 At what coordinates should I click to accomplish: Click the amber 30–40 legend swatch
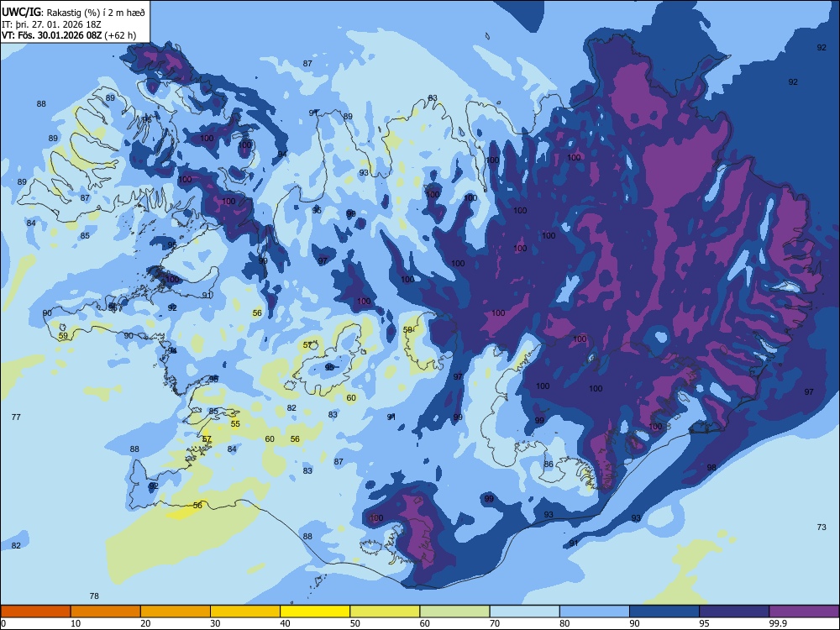[x=245, y=612]
